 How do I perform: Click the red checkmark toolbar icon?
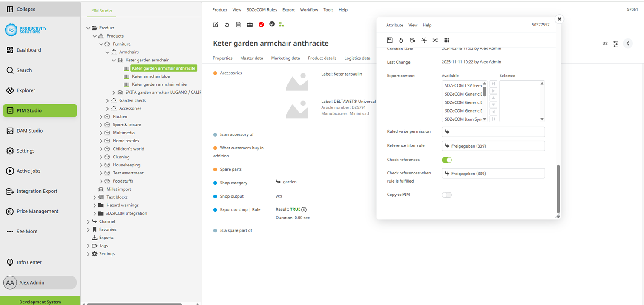coord(261,25)
